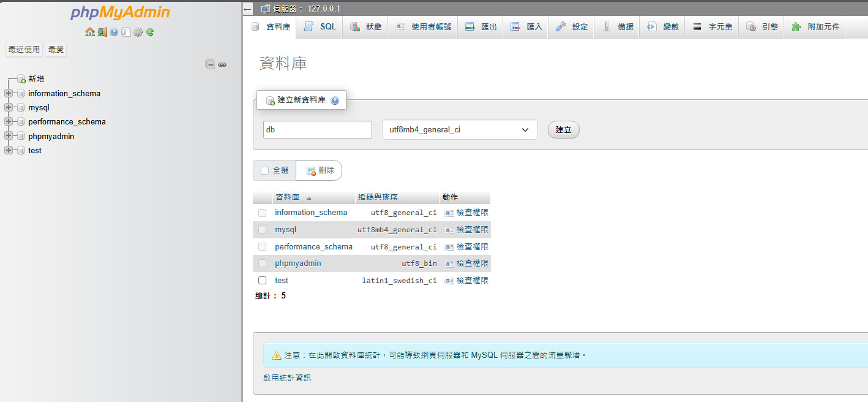Tick checkbox for test database row

(x=262, y=281)
